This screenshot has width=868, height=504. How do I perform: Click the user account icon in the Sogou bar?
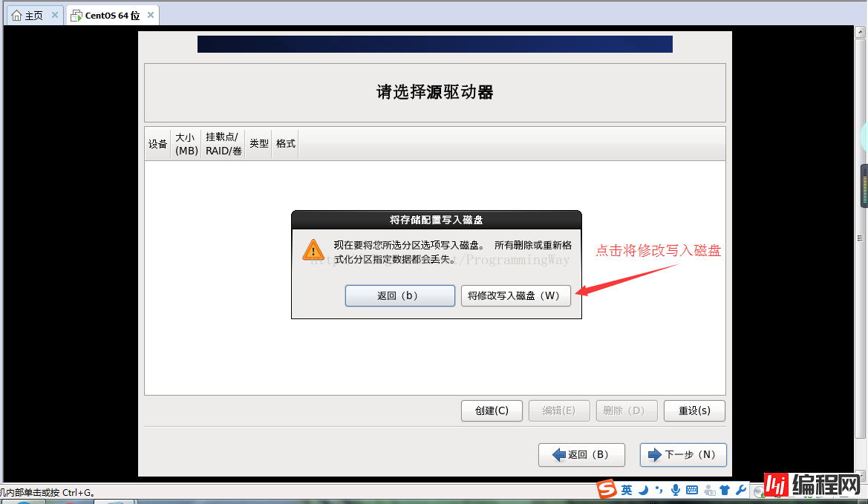point(709,490)
